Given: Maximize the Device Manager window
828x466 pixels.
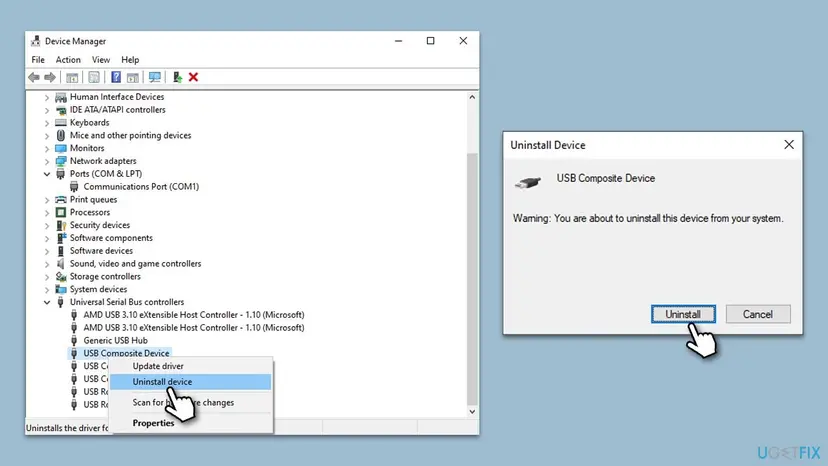Looking at the screenshot, I should pyautogui.click(x=431, y=41).
